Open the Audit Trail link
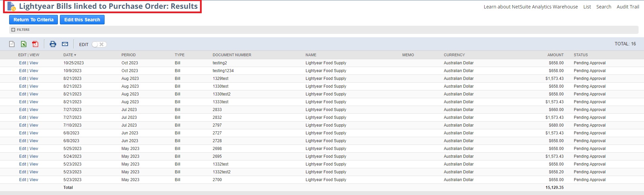644x195 pixels. click(628, 7)
